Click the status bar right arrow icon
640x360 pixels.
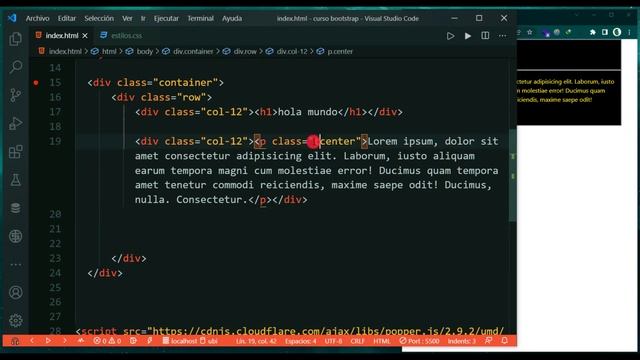tap(64, 340)
